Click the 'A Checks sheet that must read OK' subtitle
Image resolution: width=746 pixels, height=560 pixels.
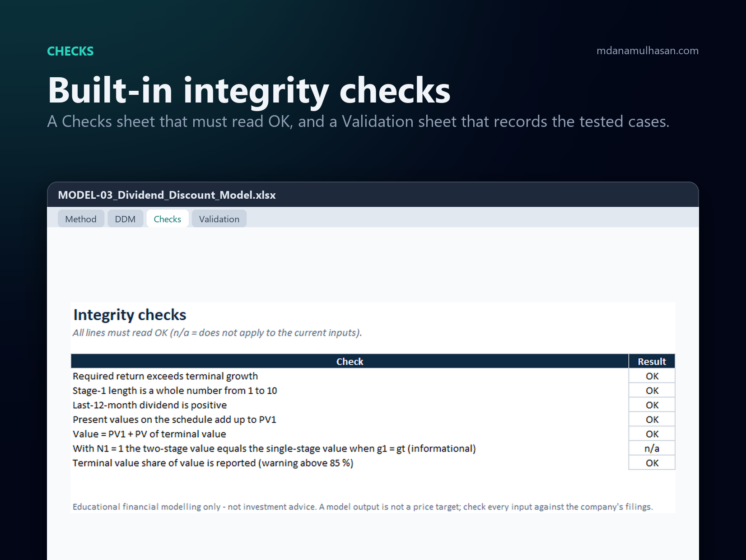click(358, 121)
